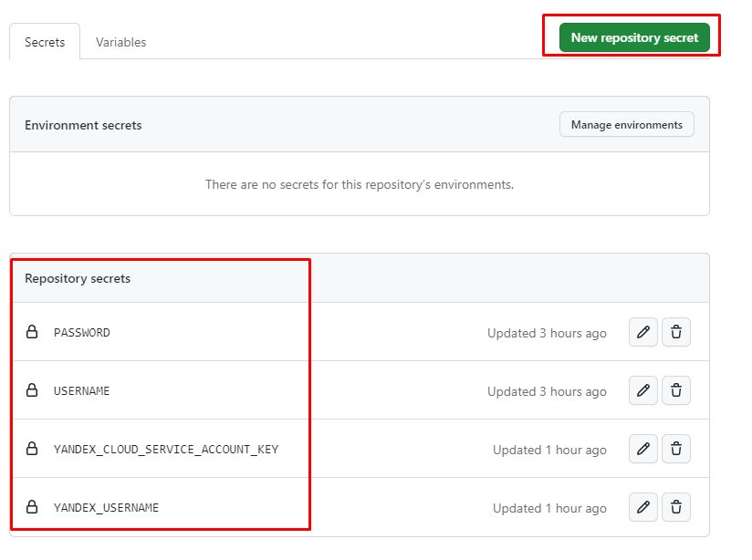This screenshot has width=752, height=560.
Task: Click the lock icon beside USERNAME
Action: [32, 390]
